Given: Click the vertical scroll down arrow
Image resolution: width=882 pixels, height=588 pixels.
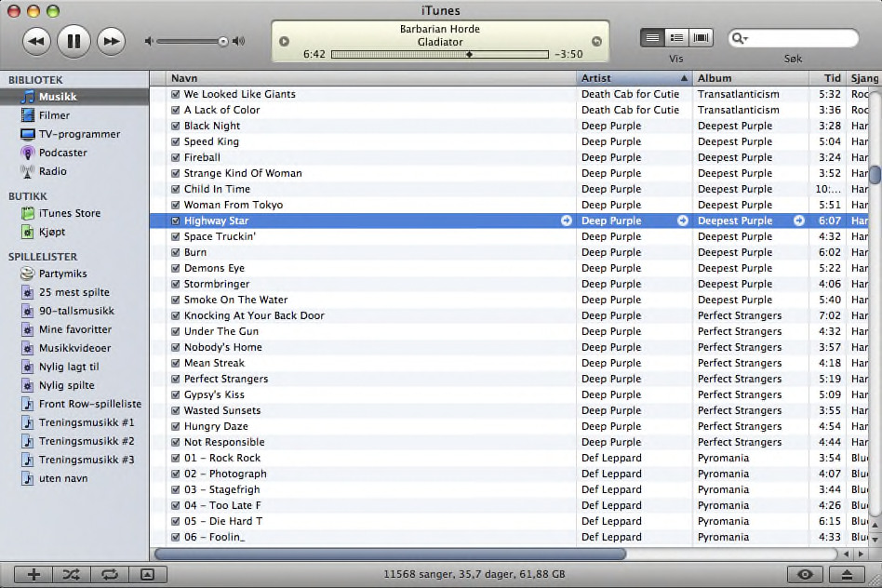Looking at the screenshot, I should (x=875, y=539).
